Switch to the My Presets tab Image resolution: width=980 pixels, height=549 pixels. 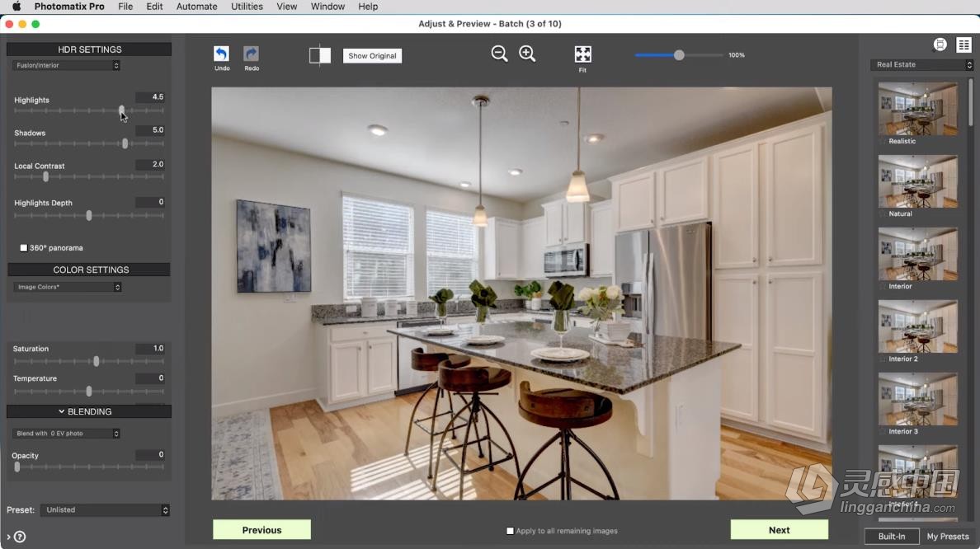click(x=948, y=537)
